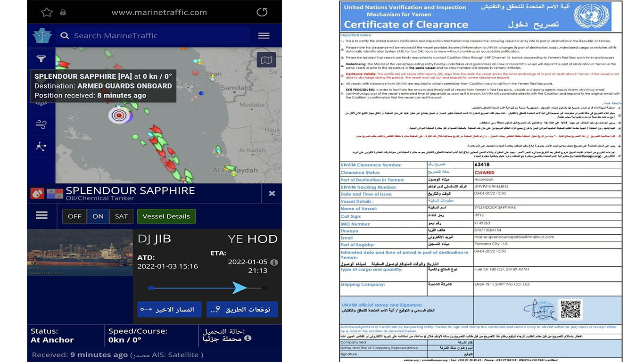This screenshot has width=644, height=362.
Task: Expand vessel panel hamburger menu
Action: (42, 215)
